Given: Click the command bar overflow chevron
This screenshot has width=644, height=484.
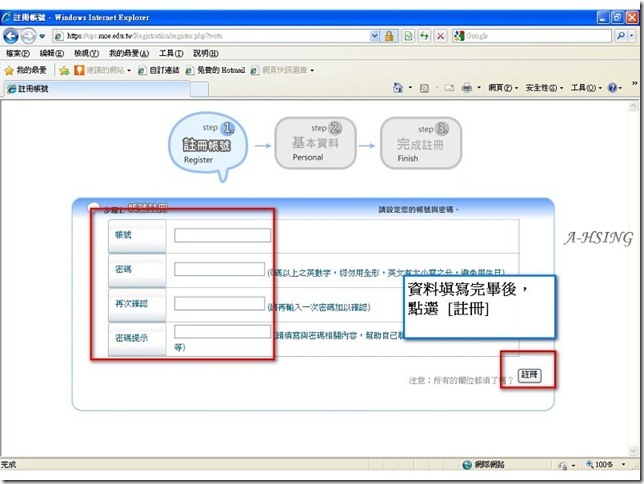Looking at the screenshot, I should (x=635, y=83).
